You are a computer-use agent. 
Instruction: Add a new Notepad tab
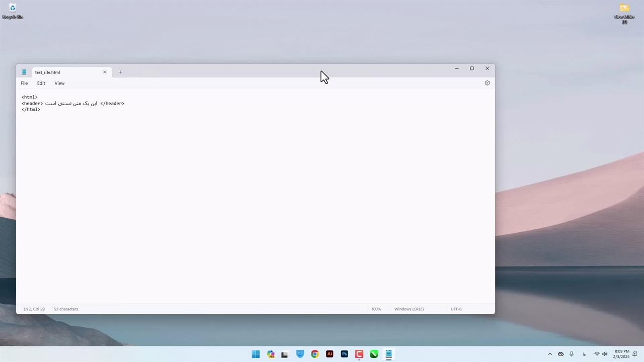(120, 72)
